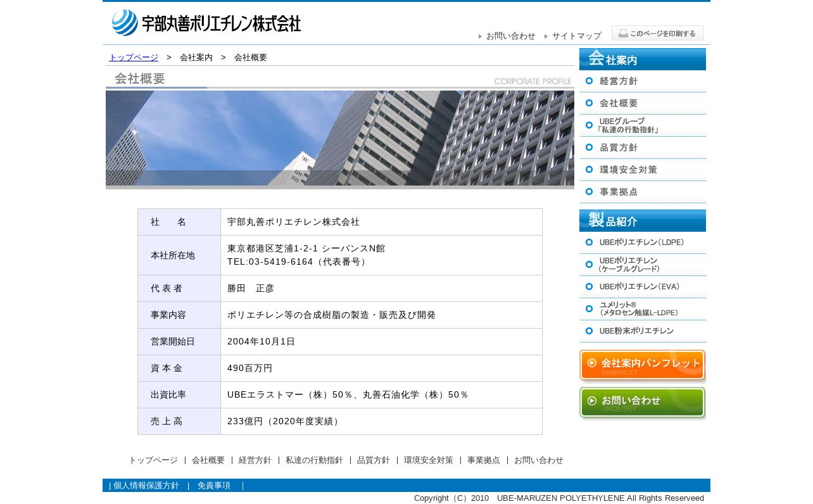Open footer link 経営方針
The height and width of the screenshot is (504, 813).
pos(255,460)
